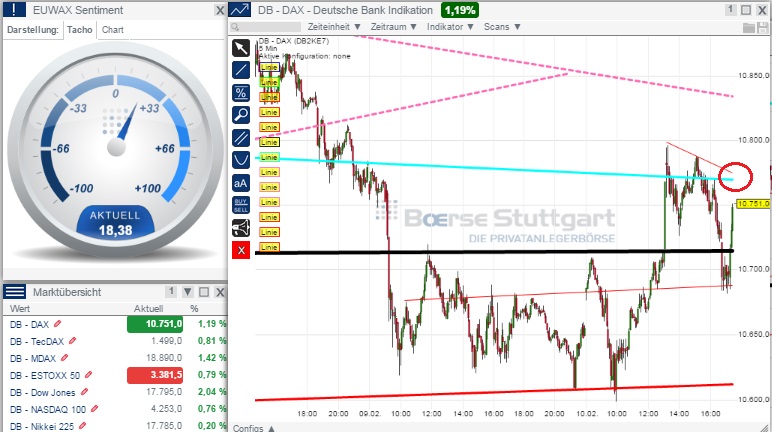Open DB - DAX row in market overview
Viewport: 772px width, 432px height.
(29, 324)
